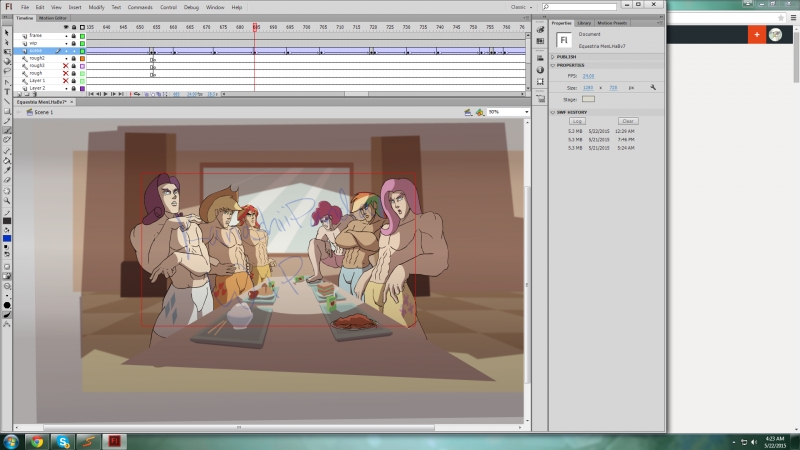Hide the frame layer visibility dot
The width and height of the screenshot is (800, 450).
(x=66, y=36)
